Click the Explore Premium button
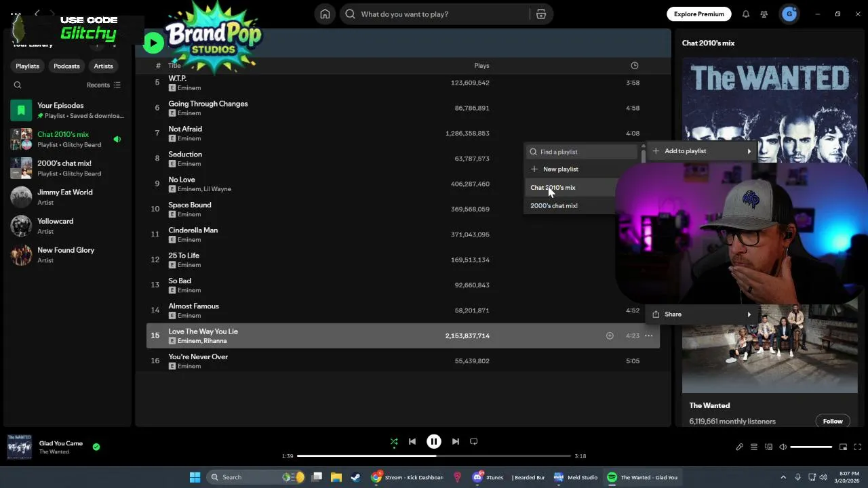This screenshot has width=868, height=488. [x=698, y=14]
